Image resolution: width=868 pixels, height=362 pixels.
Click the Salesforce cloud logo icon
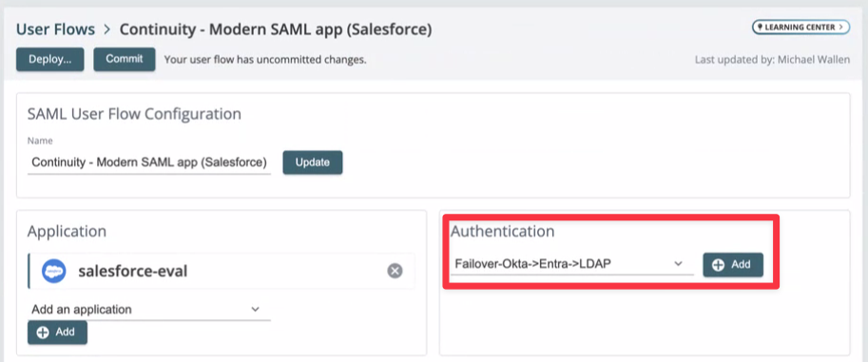53,271
